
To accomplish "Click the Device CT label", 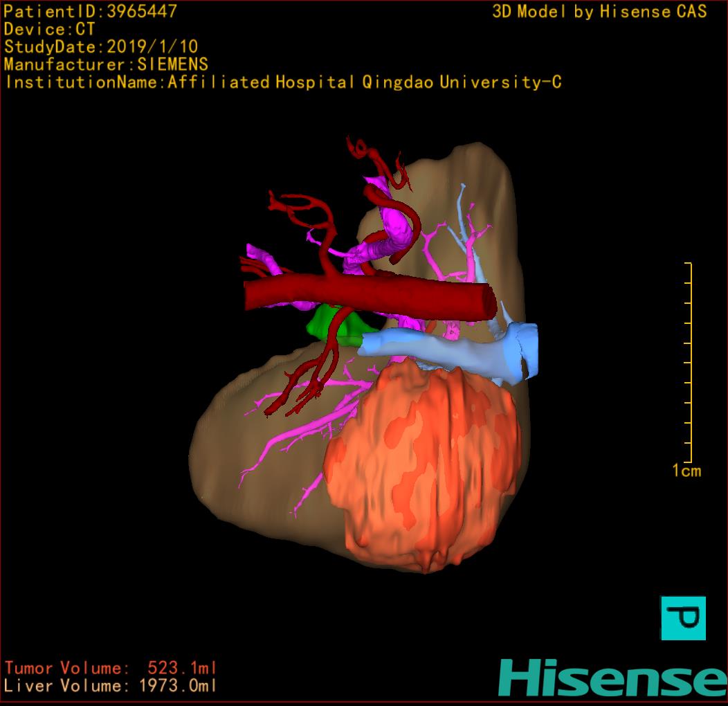I will [x=49, y=29].
